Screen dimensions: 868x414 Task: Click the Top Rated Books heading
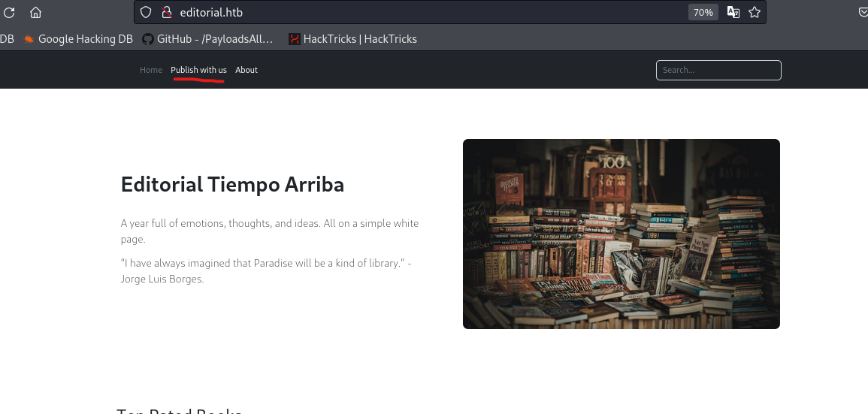click(x=179, y=410)
